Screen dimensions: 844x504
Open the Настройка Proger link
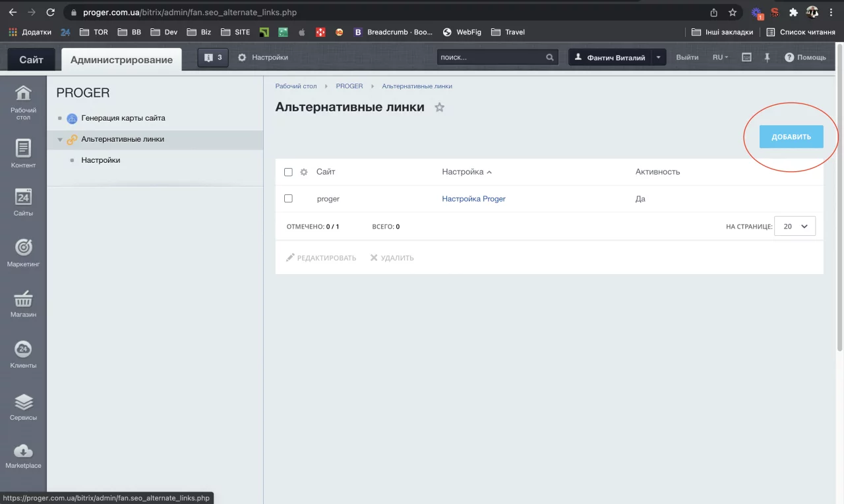tap(473, 198)
